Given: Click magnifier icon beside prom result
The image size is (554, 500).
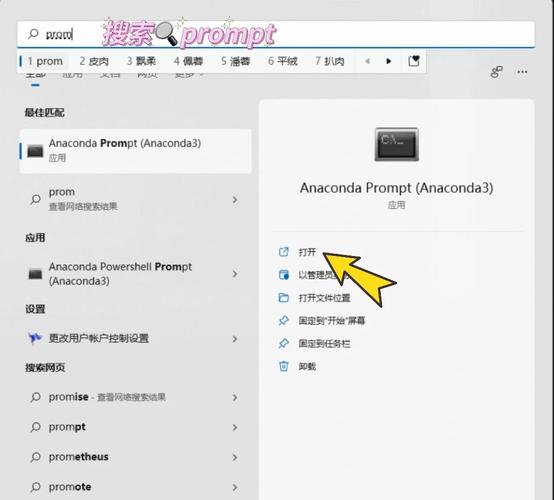Looking at the screenshot, I should point(35,199).
